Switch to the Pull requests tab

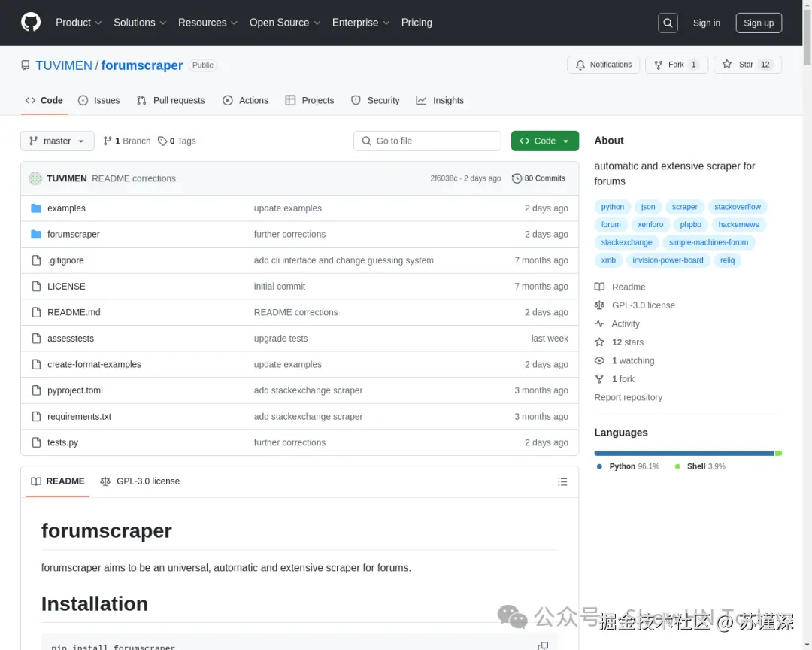[171, 101]
